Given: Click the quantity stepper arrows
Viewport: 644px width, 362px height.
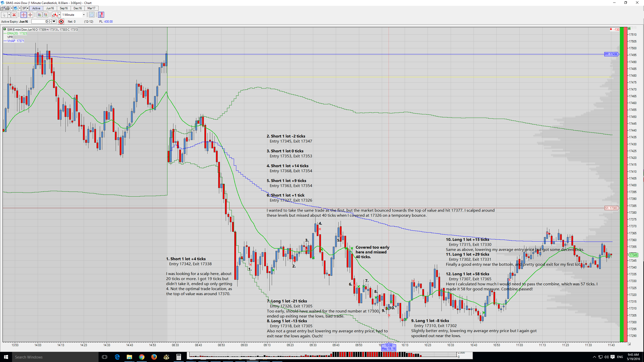Looking at the screenshot, I should 50,22.
